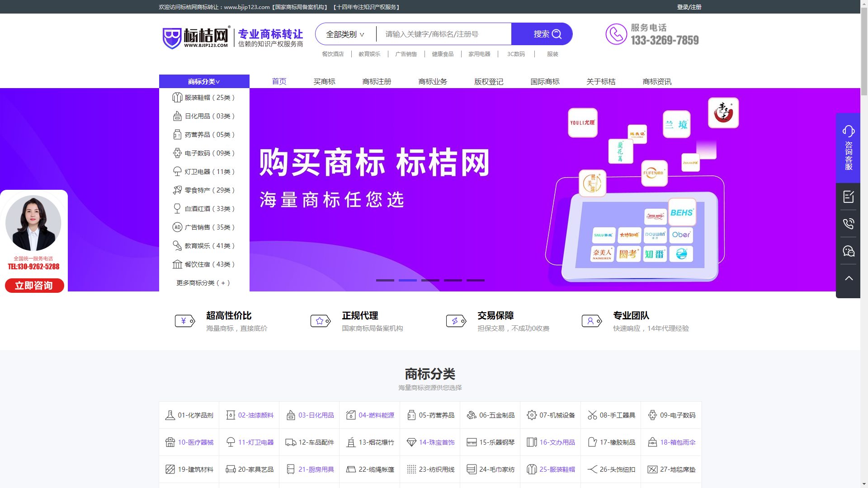Open the phone callback icon on right sidebar

click(x=849, y=223)
